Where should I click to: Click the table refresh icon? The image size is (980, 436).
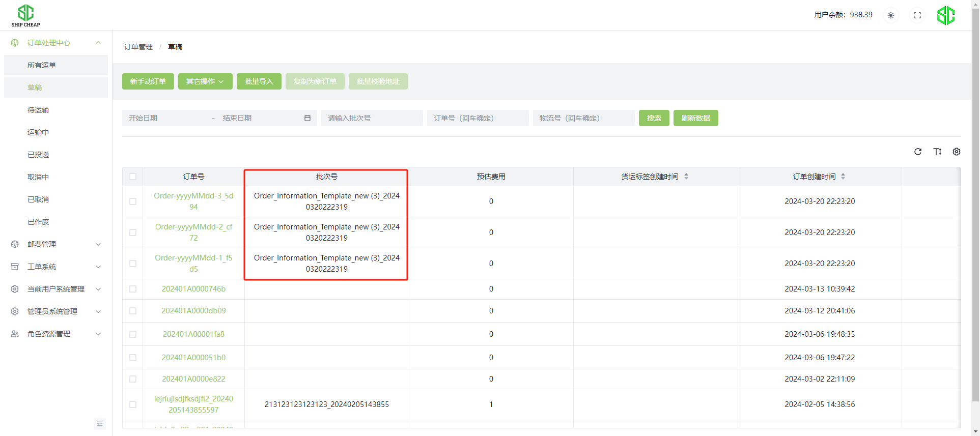pyautogui.click(x=918, y=152)
